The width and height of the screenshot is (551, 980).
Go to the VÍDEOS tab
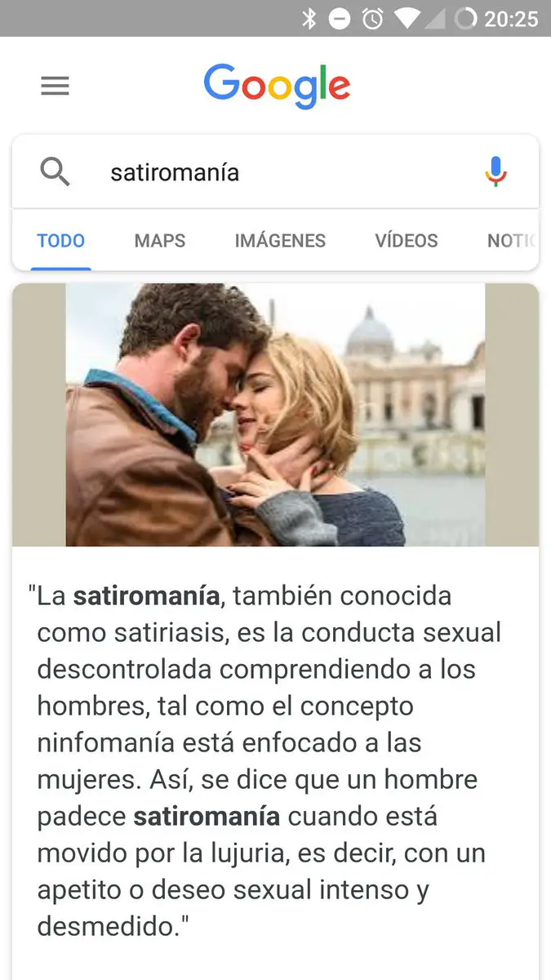(407, 241)
